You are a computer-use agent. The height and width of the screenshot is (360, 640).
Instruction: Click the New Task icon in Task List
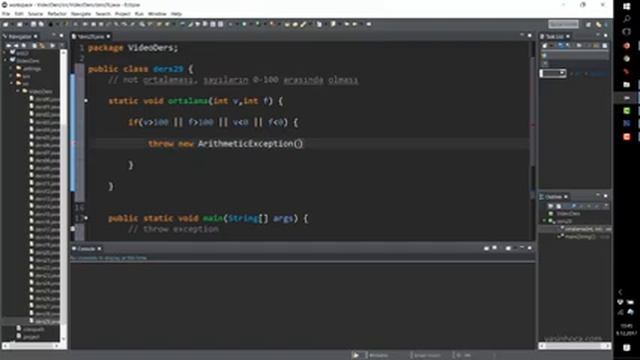tap(544, 46)
